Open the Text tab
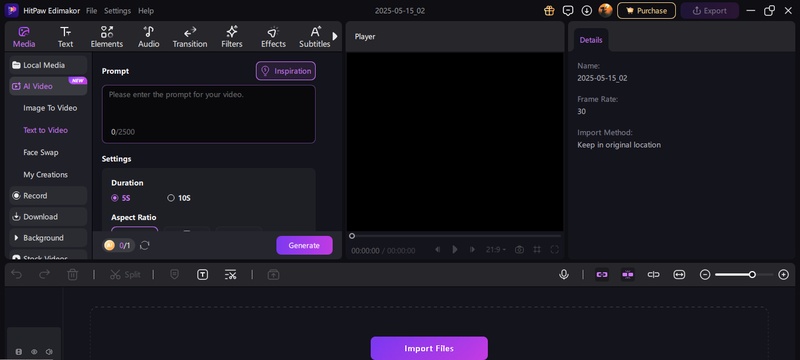This screenshot has height=360, width=800. [65, 37]
